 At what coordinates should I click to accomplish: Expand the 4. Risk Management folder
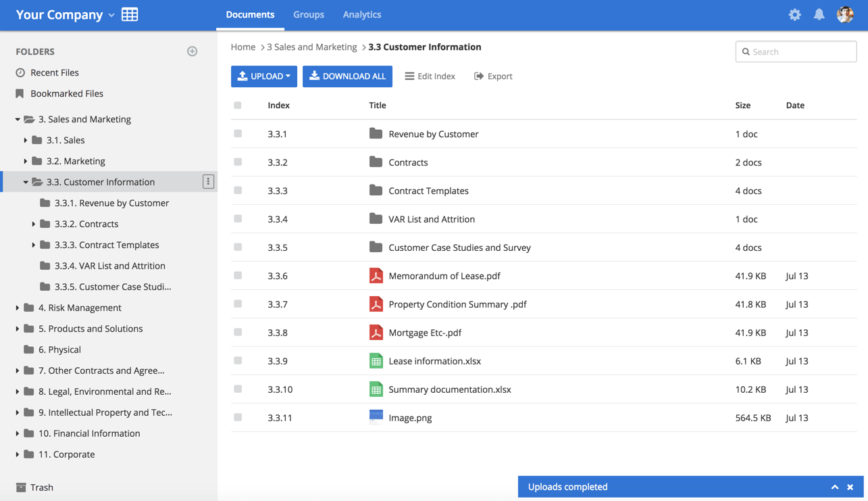(18, 308)
